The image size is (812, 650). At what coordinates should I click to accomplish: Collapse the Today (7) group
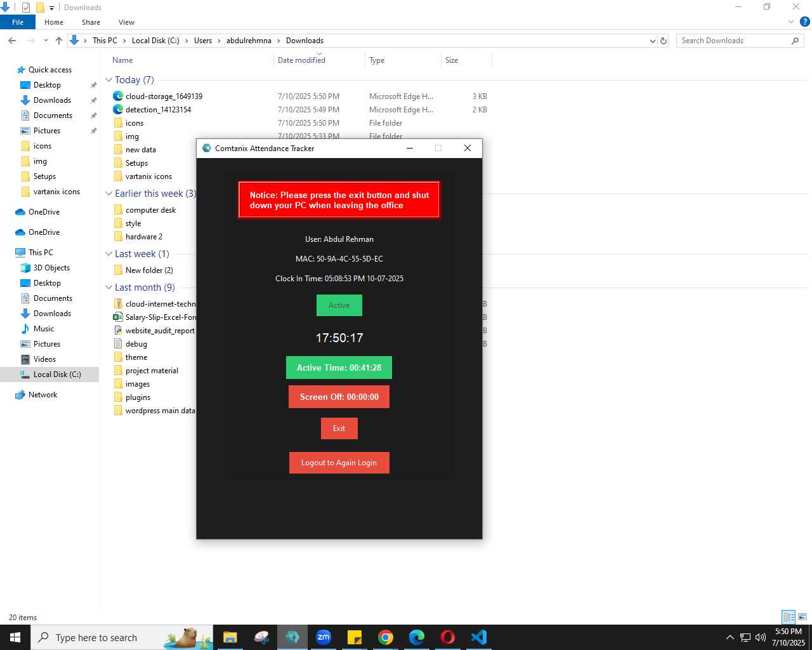click(x=108, y=80)
